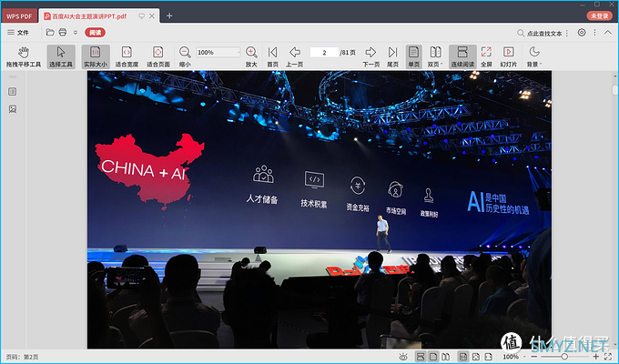Click the 放大 zoom in magnifier
619x364 pixels.
[251, 56]
